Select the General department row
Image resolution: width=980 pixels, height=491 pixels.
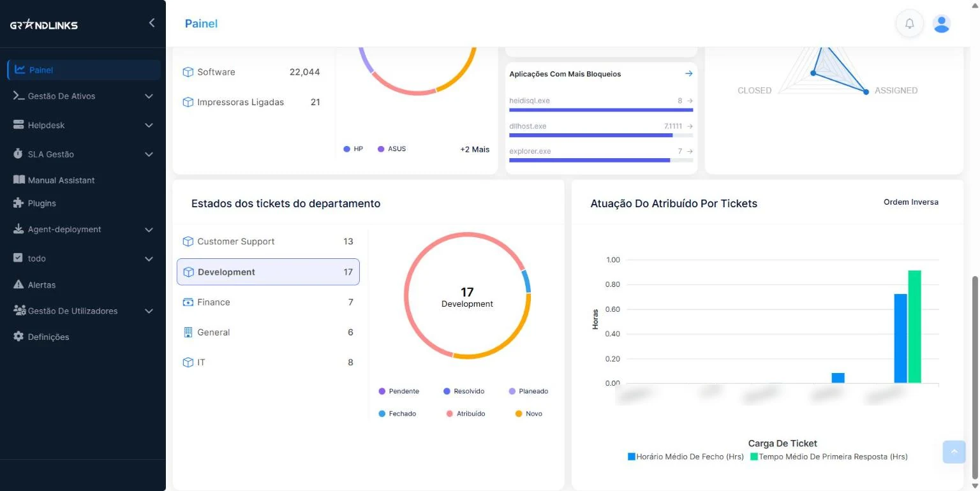tap(268, 332)
